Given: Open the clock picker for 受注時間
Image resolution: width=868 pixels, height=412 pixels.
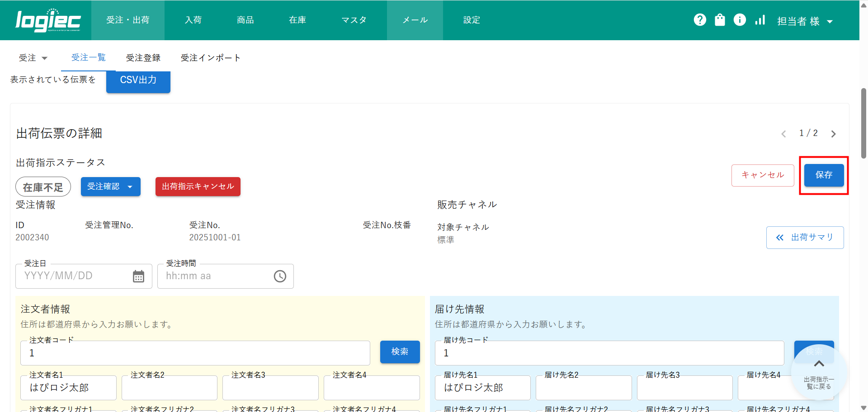Looking at the screenshot, I should pyautogui.click(x=280, y=276).
